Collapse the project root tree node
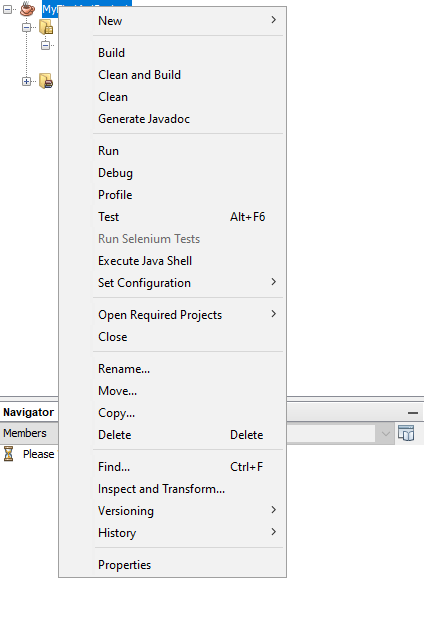Viewport: 424px width, 621px height. click(8, 9)
